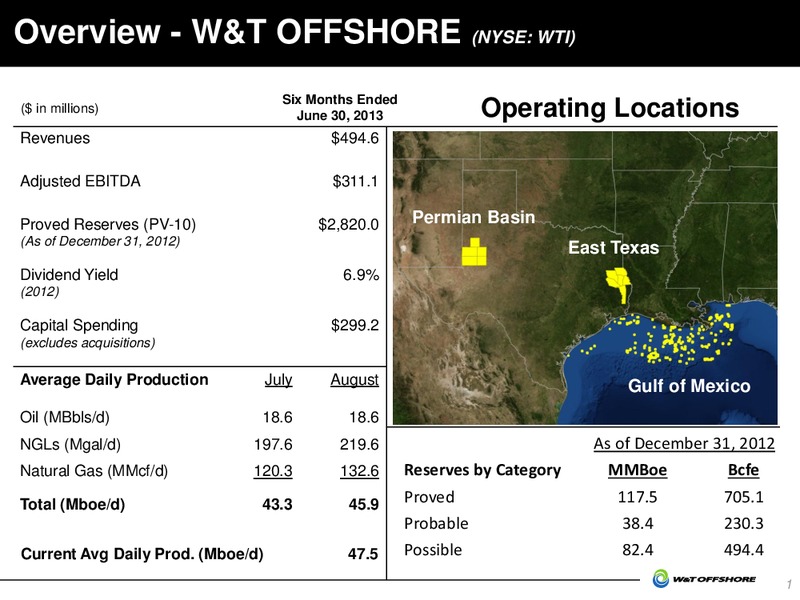800x600 pixels.
Task: Click the Probable MMBoe value "38.4"
Action: tap(638, 523)
